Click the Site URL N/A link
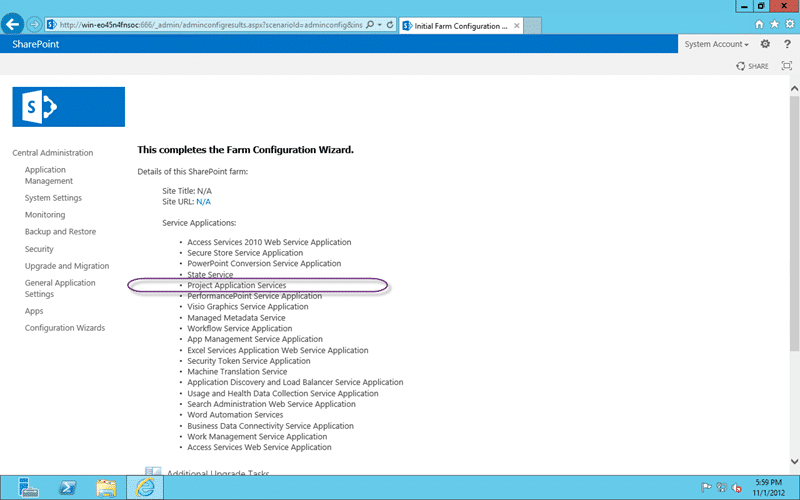This screenshot has width=800, height=500. click(203, 202)
